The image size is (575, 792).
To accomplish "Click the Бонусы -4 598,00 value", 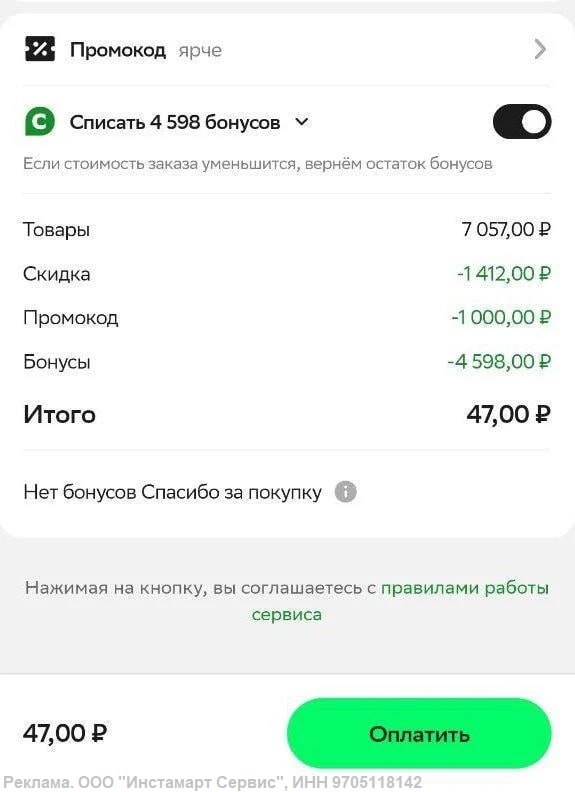I will pyautogui.click(x=499, y=362).
